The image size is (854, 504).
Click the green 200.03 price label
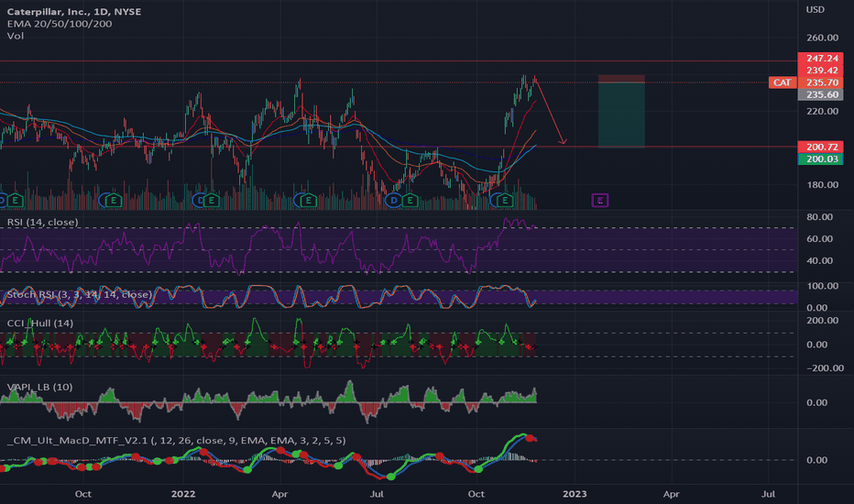tap(821, 159)
